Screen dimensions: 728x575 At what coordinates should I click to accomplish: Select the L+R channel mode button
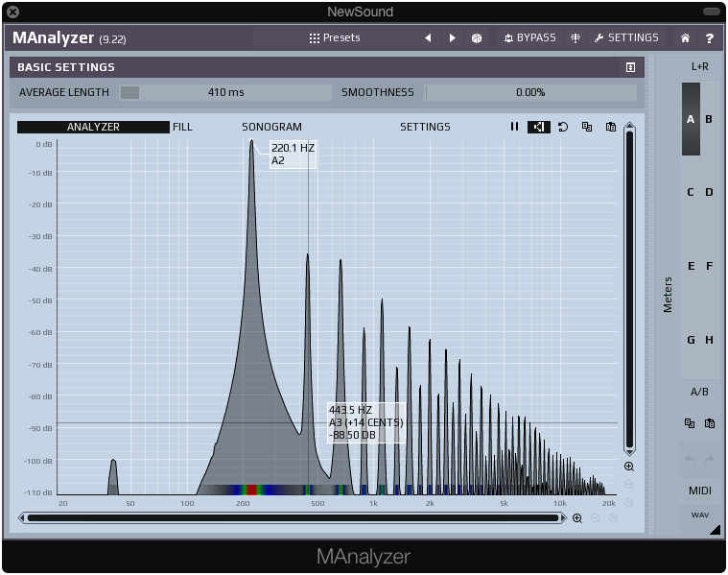coord(699,67)
